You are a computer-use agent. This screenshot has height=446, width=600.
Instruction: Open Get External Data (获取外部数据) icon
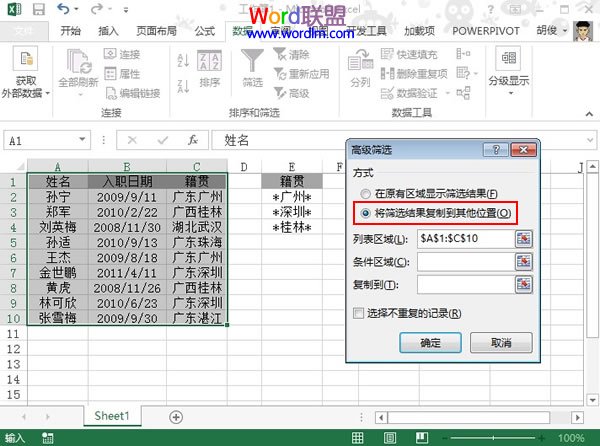pos(25,58)
